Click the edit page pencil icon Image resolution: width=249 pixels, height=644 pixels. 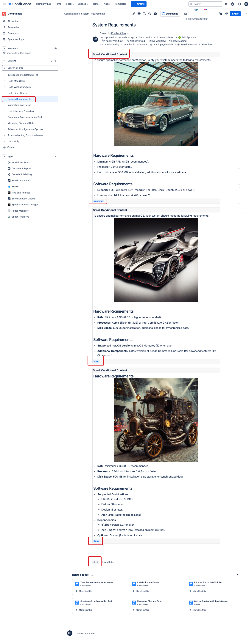[134, 14]
